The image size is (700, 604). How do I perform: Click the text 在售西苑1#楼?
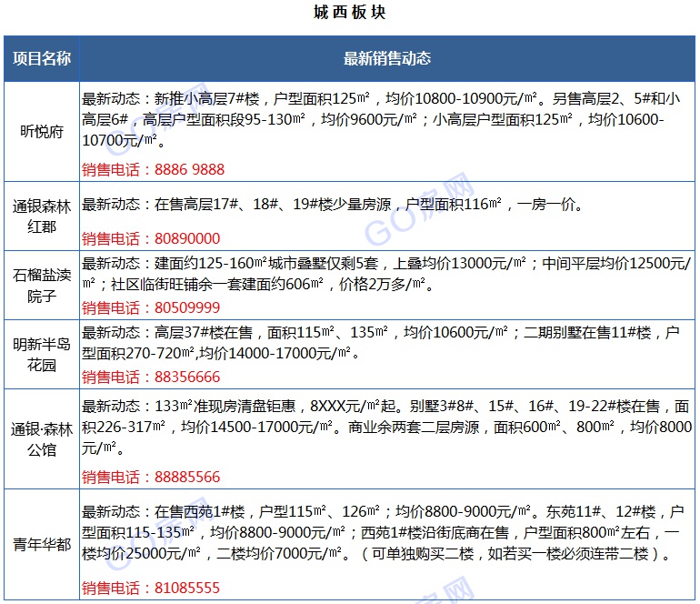(x=200, y=511)
